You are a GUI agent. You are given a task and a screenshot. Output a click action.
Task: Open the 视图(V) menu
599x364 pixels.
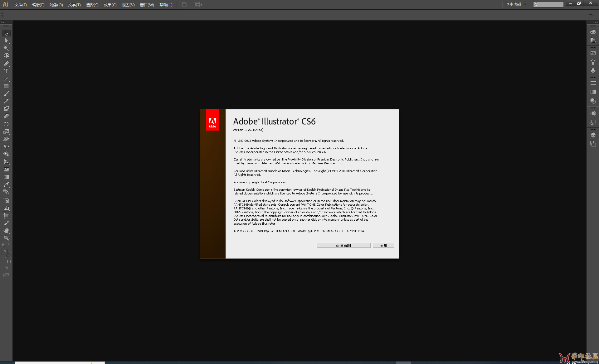(128, 5)
